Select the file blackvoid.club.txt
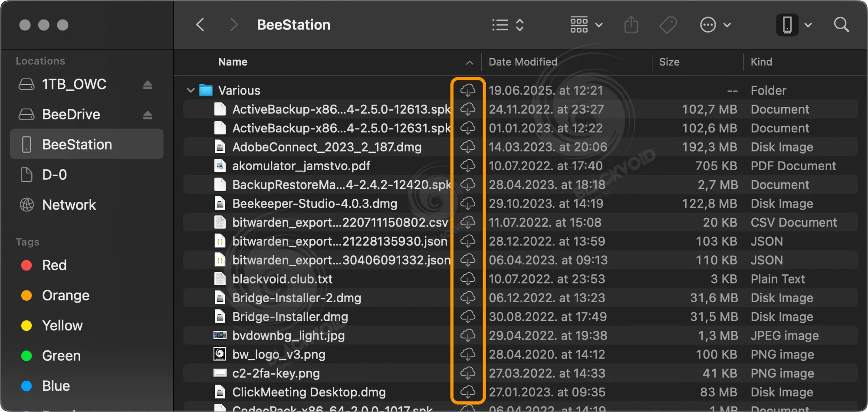Viewport: 868px width, 412px height. point(282,279)
